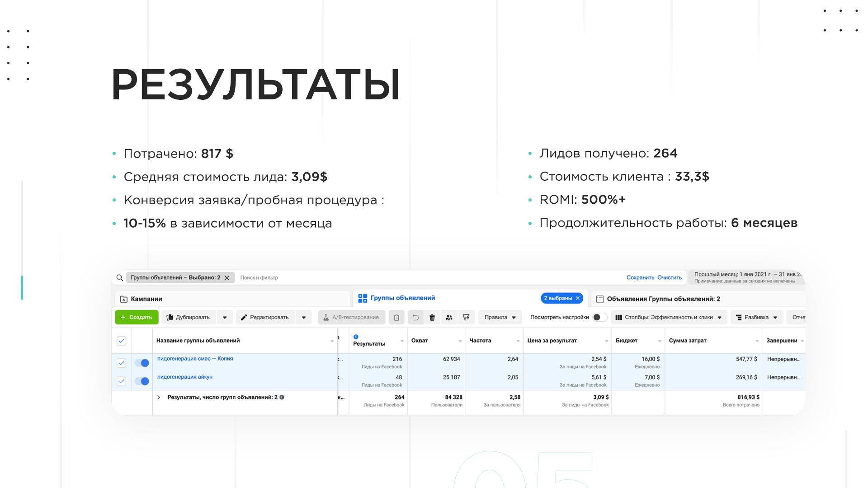Click the audience people icon
The image size is (868, 488).
(x=449, y=317)
